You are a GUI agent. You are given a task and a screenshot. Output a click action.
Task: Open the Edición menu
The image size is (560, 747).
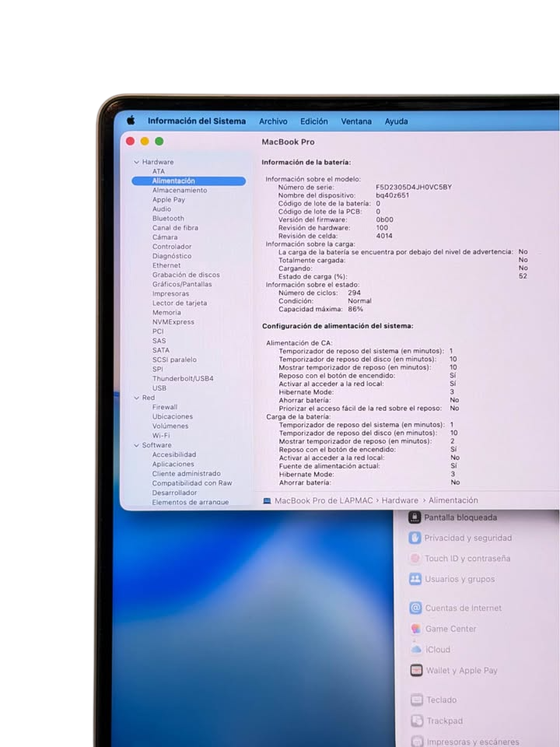pos(313,121)
